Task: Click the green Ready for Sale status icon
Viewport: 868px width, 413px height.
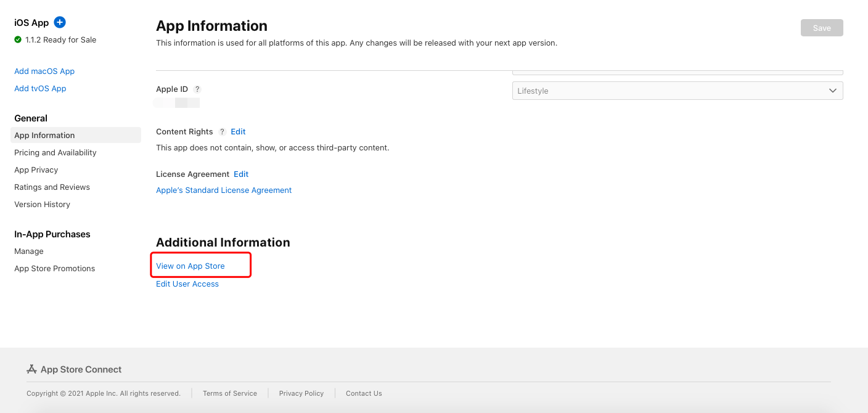Action: 18,39
